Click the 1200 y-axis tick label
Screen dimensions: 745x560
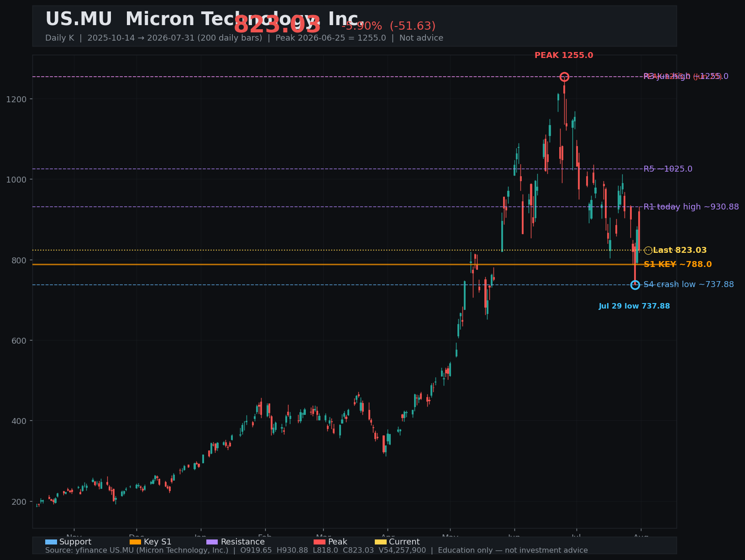pyautogui.click(x=16, y=99)
